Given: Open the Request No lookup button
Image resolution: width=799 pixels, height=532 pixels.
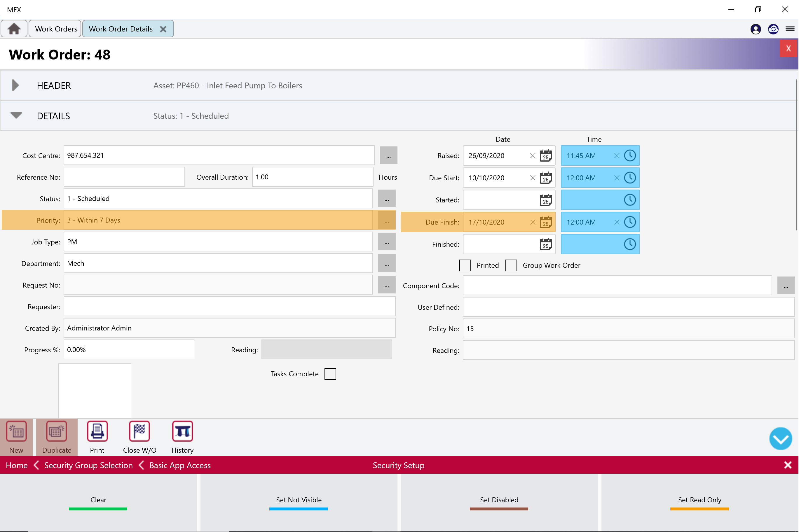Looking at the screenshot, I should coord(387,285).
